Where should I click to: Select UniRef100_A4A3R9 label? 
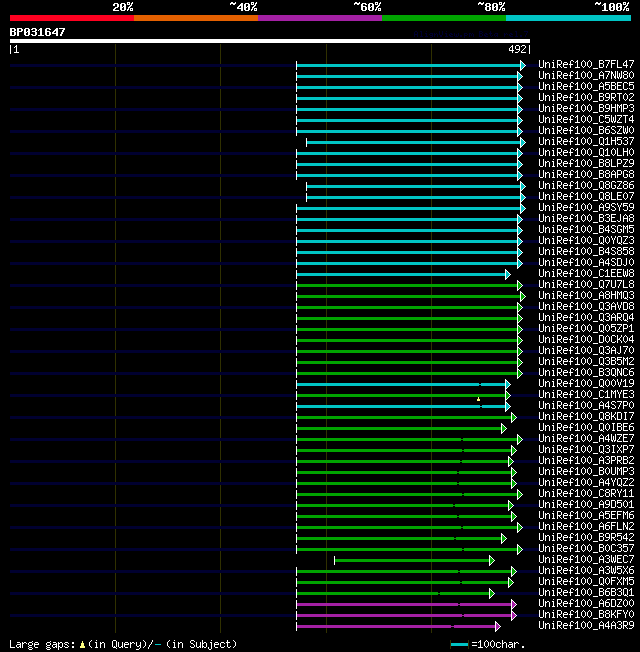click(586, 626)
